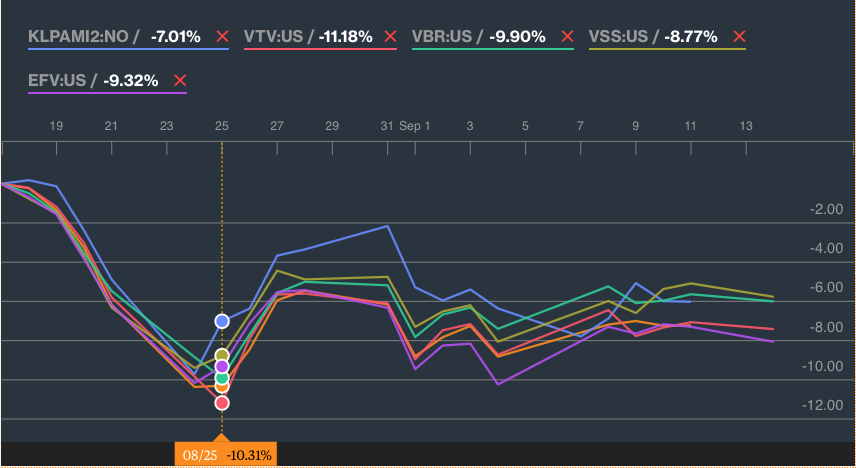Image resolution: width=856 pixels, height=468 pixels.
Task: Click the purple data point marker on 08/25
Action: coord(222,366)
